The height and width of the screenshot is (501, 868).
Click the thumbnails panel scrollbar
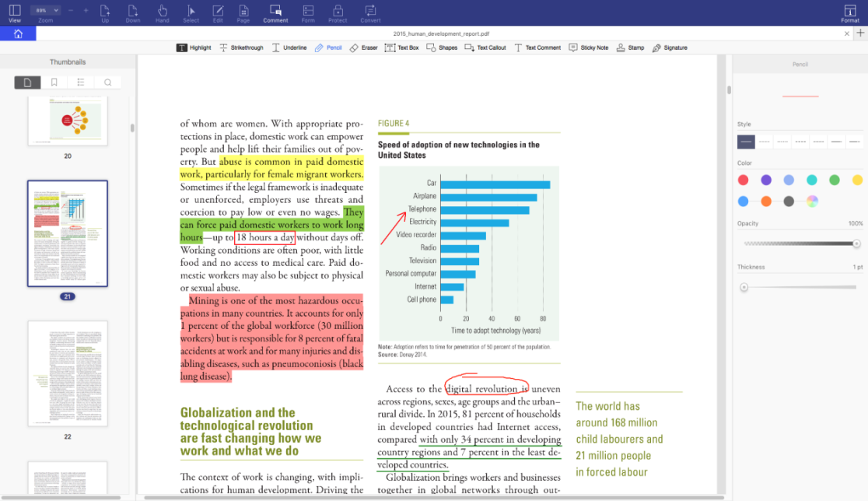point(132,128)
